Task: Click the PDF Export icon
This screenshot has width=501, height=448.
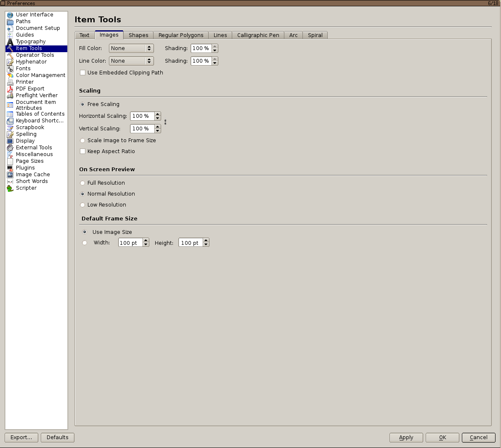Action: pyautogui.click(x=10, y=89)
